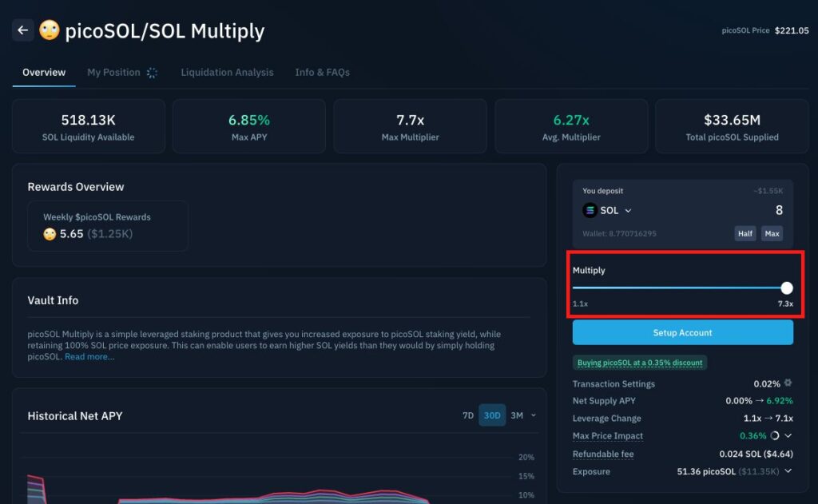This screenshot has width=818, height=504.
Task: Click the $33.65M Total picoSOL Supplied value
Action: click(x=732, y=120)
